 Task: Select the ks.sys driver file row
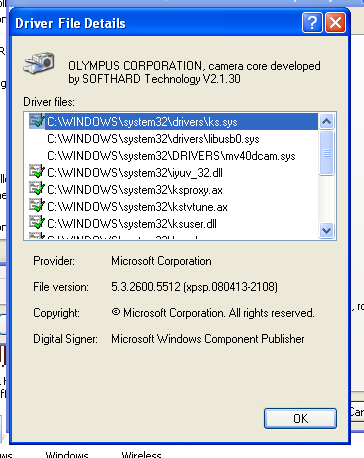(173, 122)
